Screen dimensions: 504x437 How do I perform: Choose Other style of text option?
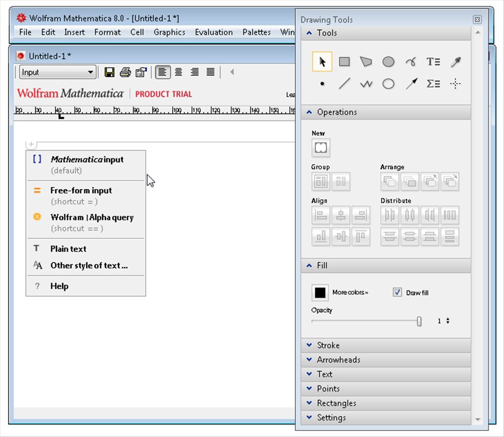pyautogui.click(x=86, y=266)
